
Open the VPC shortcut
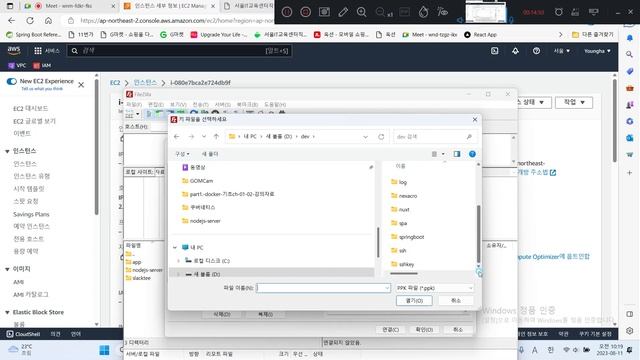pyautogui.click(x=17, y=65)
